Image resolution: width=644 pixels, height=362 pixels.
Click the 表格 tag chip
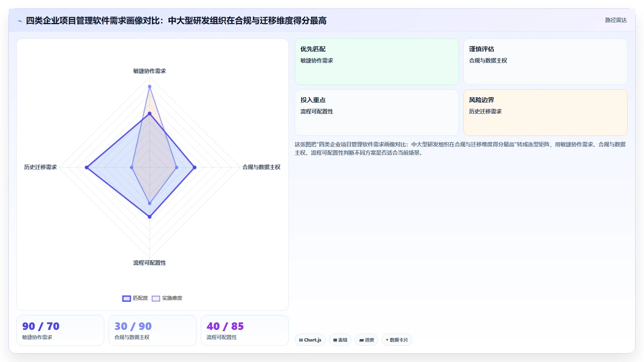point(340,340)
